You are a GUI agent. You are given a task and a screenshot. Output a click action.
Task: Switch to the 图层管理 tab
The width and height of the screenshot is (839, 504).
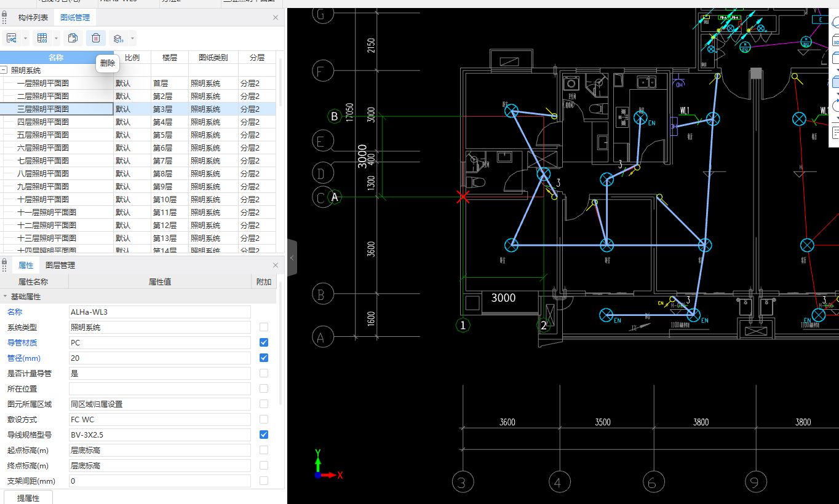pyautogui.click(x=60, y=266)
